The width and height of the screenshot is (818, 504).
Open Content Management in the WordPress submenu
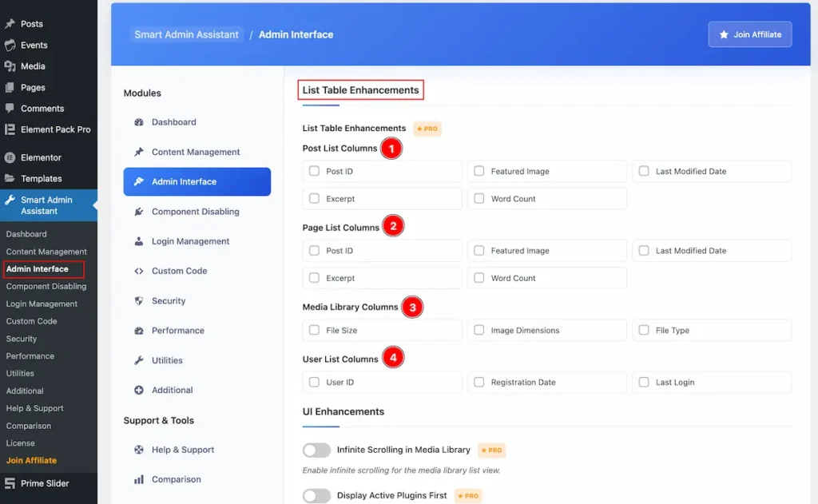pos(46,252)
